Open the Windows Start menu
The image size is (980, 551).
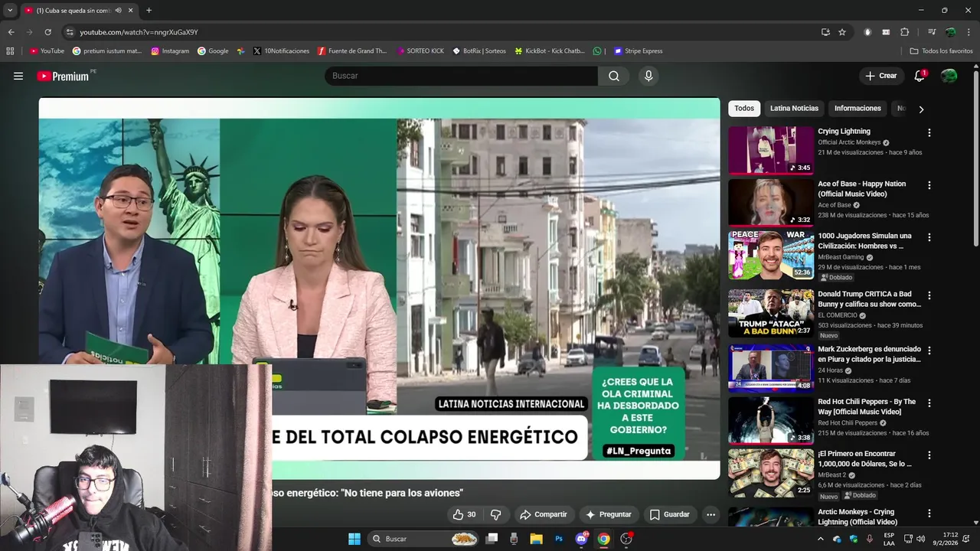click(354, 539)
